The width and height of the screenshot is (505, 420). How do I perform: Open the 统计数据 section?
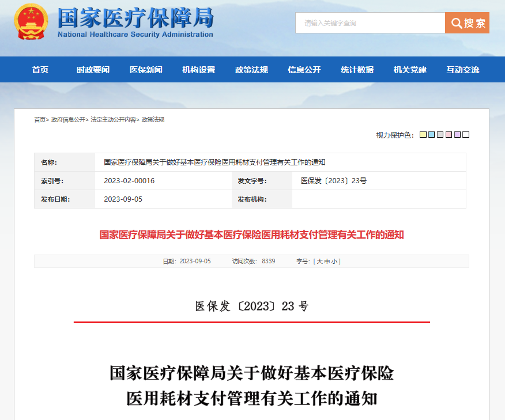point(356,69)
